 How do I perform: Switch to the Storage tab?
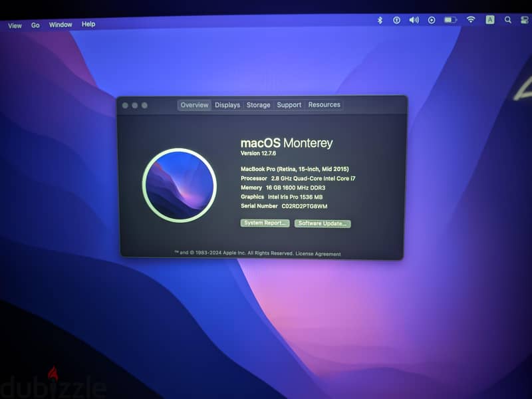258,105
